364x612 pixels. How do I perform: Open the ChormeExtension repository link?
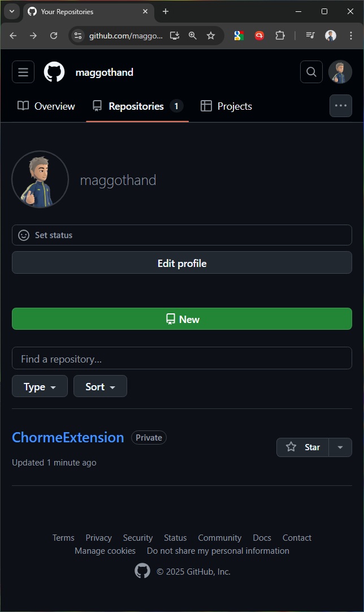pos(68,437)
